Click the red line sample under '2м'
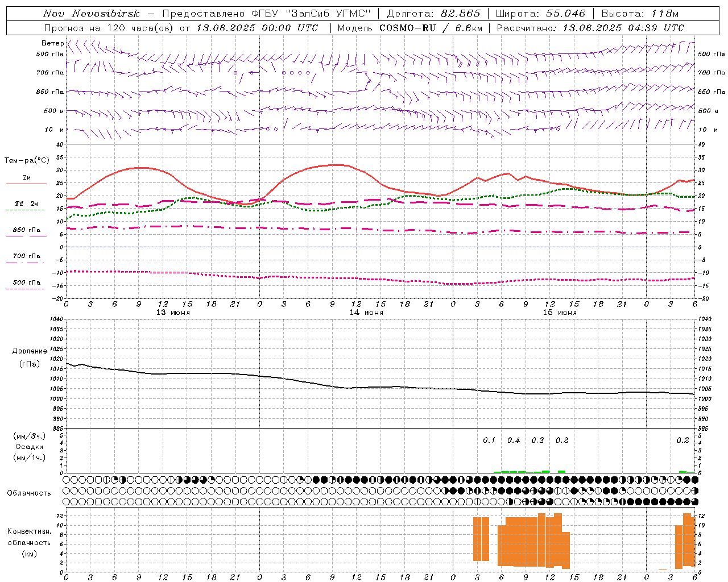 (26, 184)
